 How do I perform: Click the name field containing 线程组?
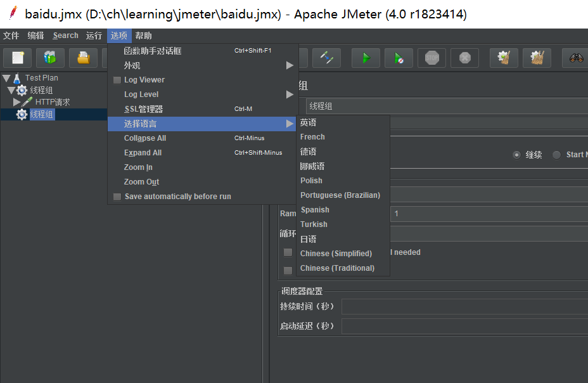(447, 106)
